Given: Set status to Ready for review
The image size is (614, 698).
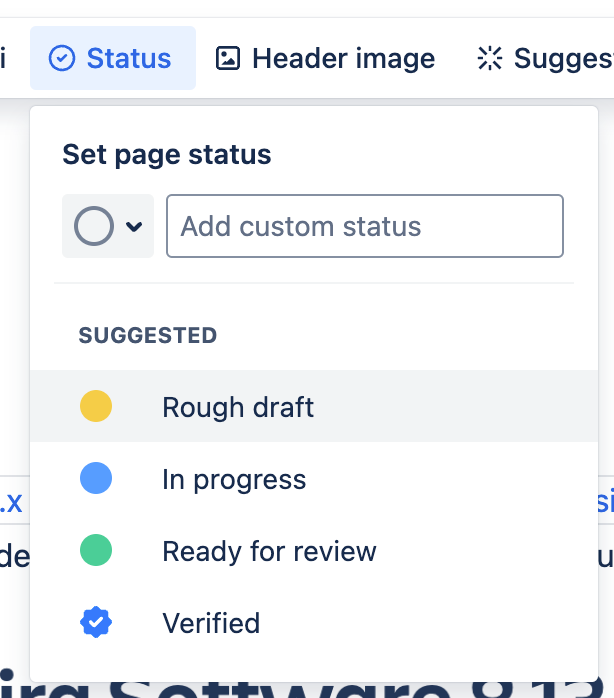Looking at the screenshot, I should pyautogui.click(x=269, y=551).
